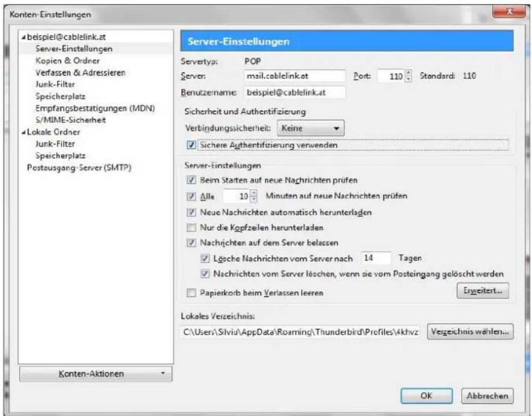This screenshot has height=416, width=532.
Task: Collapse the beispiel@cablelink.at account tree
Action: tap(23, 37)
